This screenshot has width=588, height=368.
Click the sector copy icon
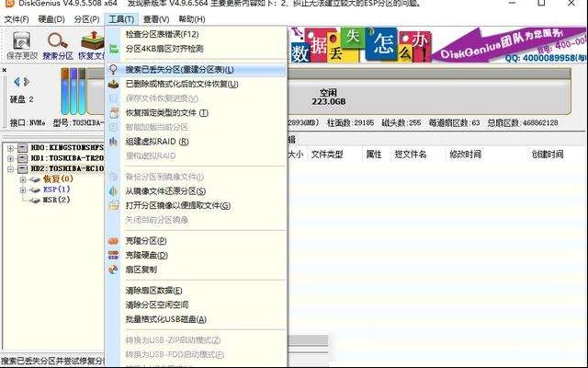113,270
